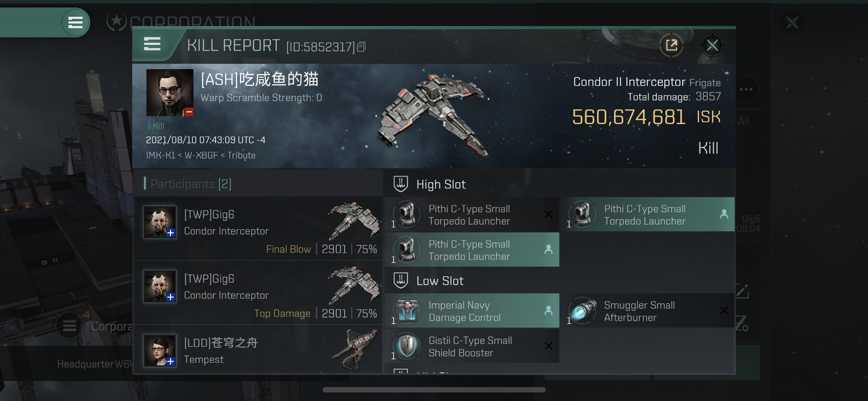
Task: Open the IMK-K1 system location link
Action: pyautogui.click(x=160, y=155)
